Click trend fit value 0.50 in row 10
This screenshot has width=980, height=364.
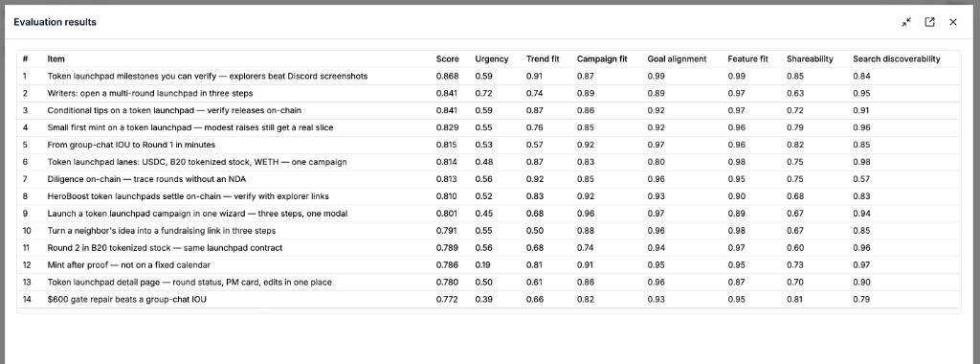pos(534,231)
